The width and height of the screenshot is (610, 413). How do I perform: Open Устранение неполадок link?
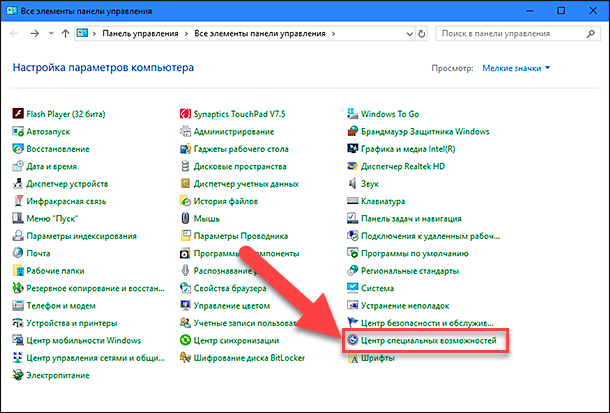click(x=405, y=306)
